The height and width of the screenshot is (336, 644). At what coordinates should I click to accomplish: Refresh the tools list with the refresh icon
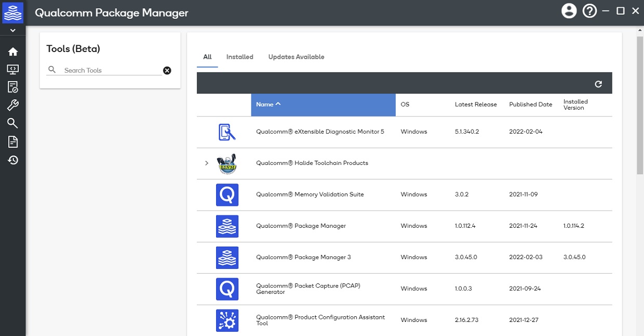click(x=599, y=83)
